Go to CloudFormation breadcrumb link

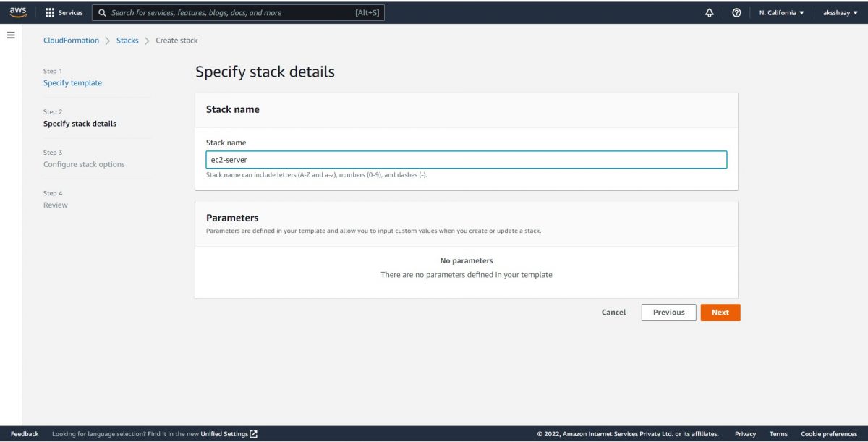coord(71,41)
